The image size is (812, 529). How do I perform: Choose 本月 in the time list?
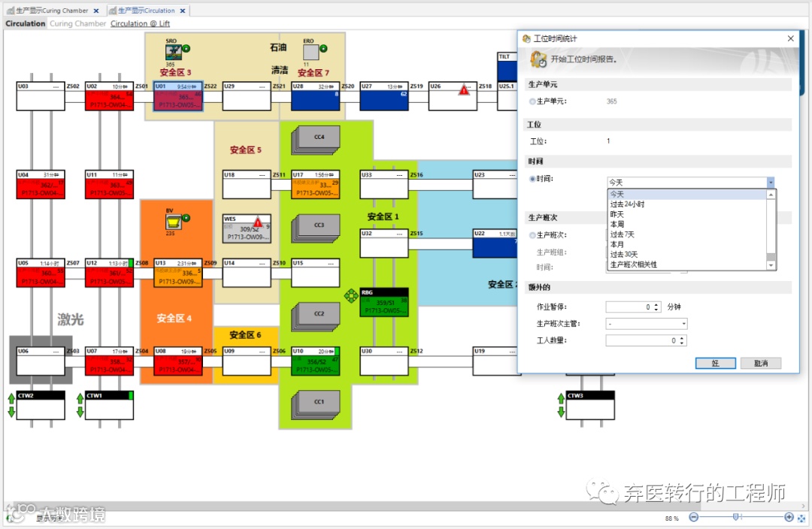[686, 244]
